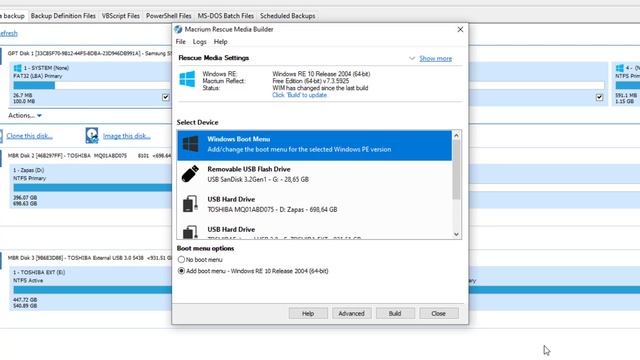Viewport: 640px width, 360px height.
Task: Click the Advanced button
Action: pyautogui.click(x=351, y=313)
